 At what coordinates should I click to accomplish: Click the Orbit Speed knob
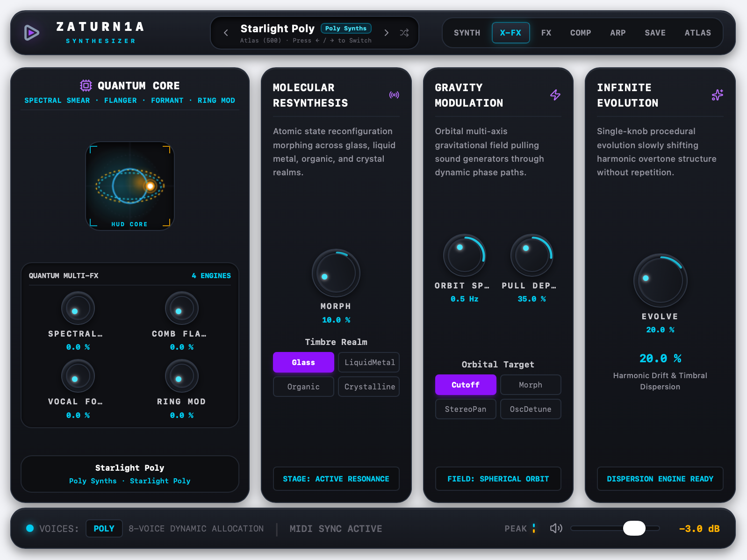[x=465, y=255]
